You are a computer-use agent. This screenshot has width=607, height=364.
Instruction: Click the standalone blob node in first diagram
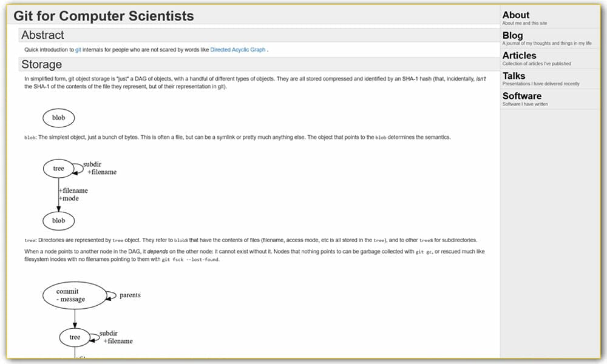click(59, 118)
